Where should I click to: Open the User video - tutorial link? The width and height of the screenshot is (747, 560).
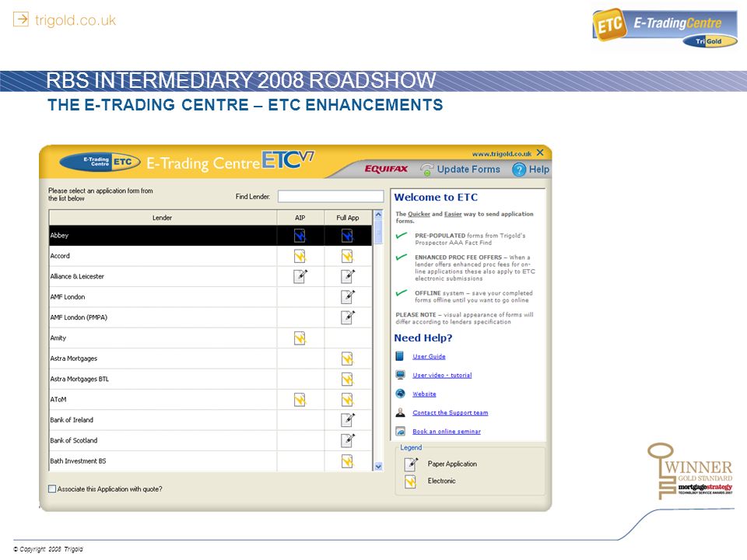(442, 375)
